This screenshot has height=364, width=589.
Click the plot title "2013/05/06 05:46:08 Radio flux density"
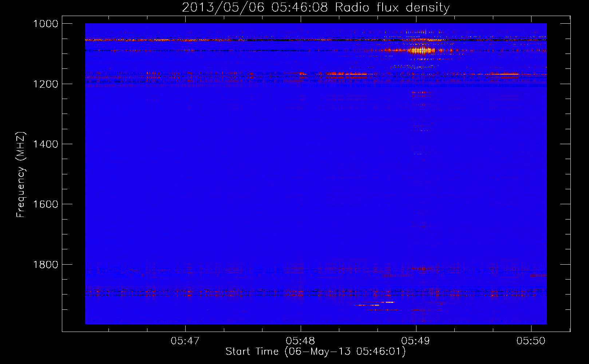[x=316, y=7]
